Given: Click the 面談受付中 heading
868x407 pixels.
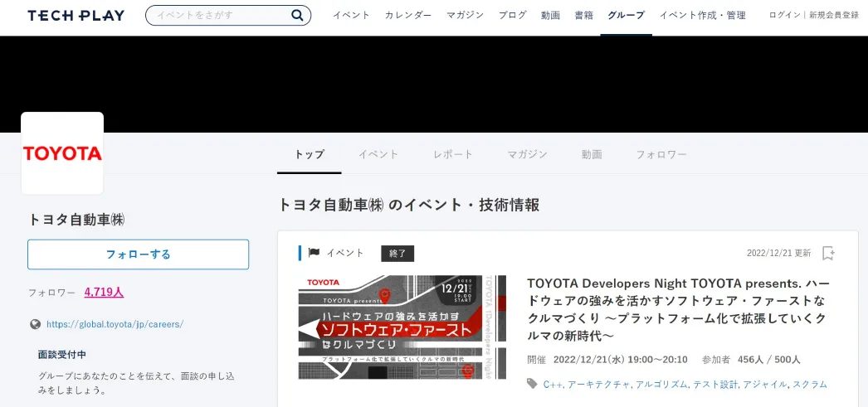Looking at the screenshot, I should click(62, 355).
